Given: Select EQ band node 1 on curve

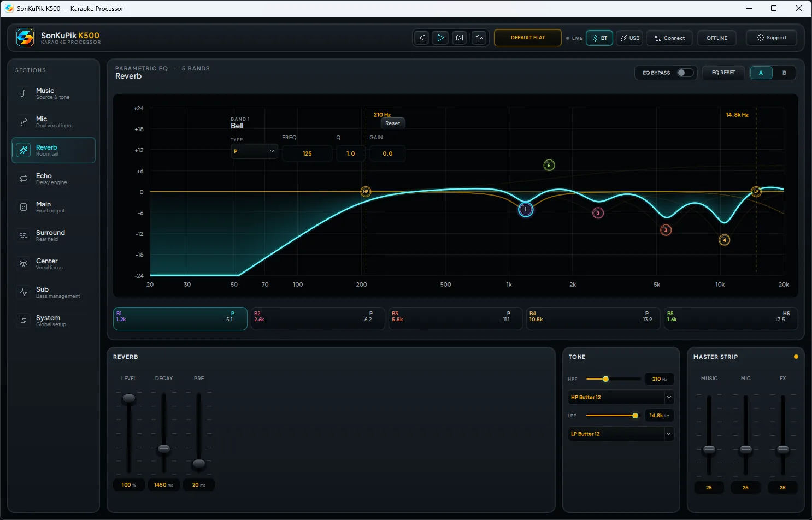Looking at the screenshot, I should click(x=526, y=209).
